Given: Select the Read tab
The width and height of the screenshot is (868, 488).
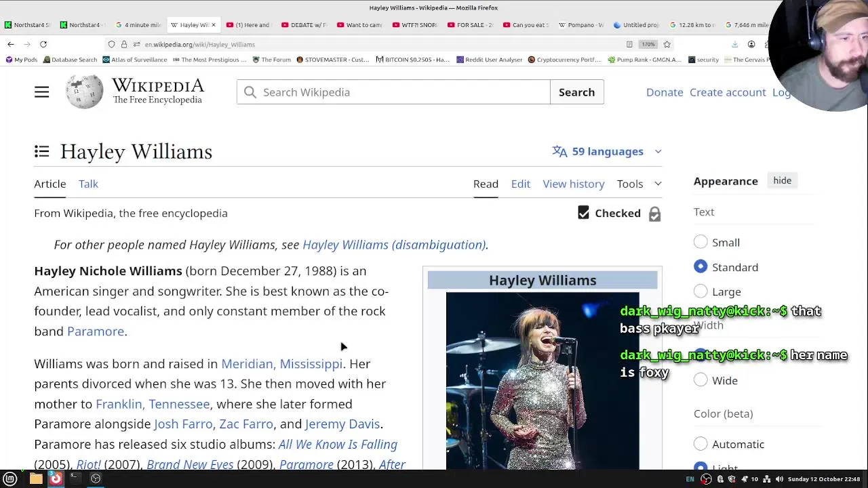Looking at the screenshot, I should 486,184.
